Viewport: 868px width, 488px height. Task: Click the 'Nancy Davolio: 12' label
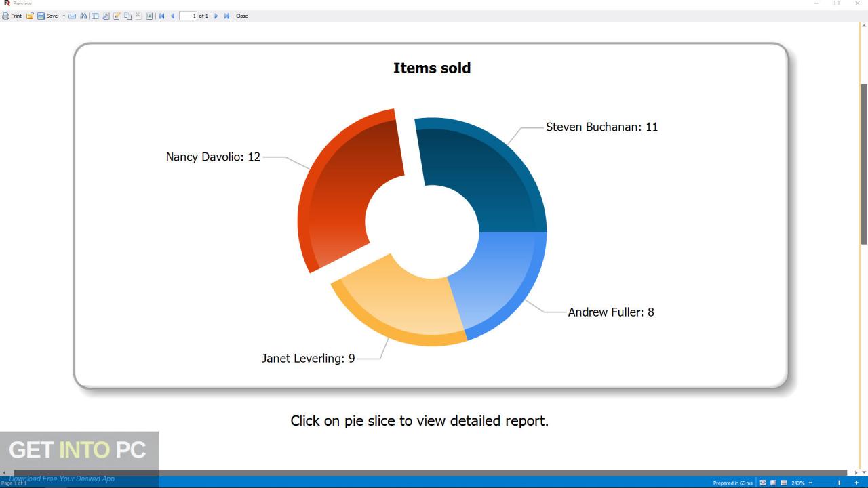213,157
